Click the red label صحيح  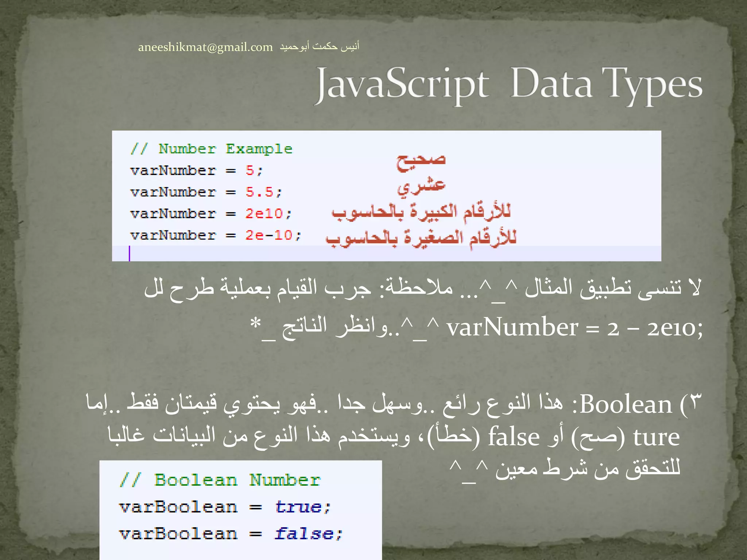(421, 162)
